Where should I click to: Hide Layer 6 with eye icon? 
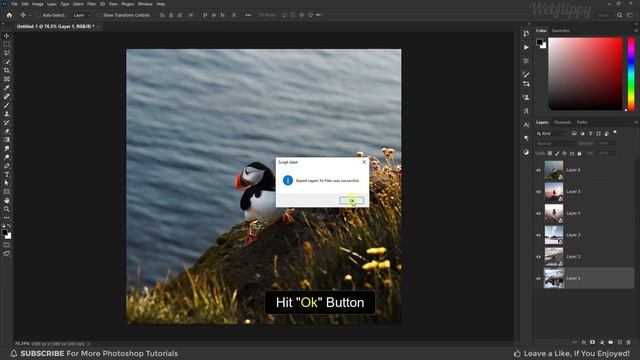538,170
